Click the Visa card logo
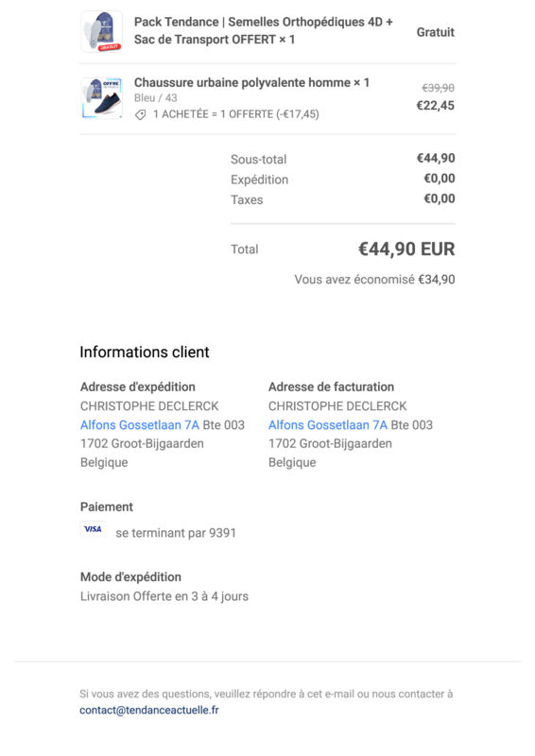535x756 pixels. point(93,529)
